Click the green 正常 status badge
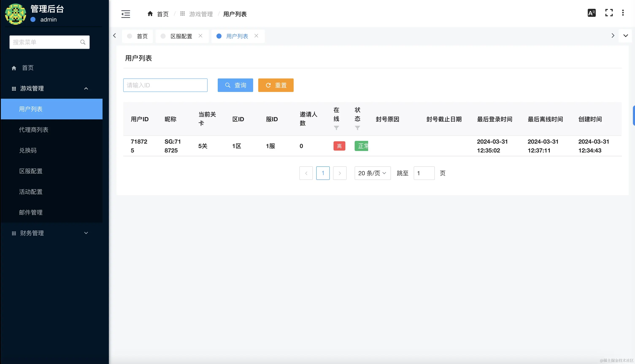Viewport: 635px width, 364px height. 362,146
